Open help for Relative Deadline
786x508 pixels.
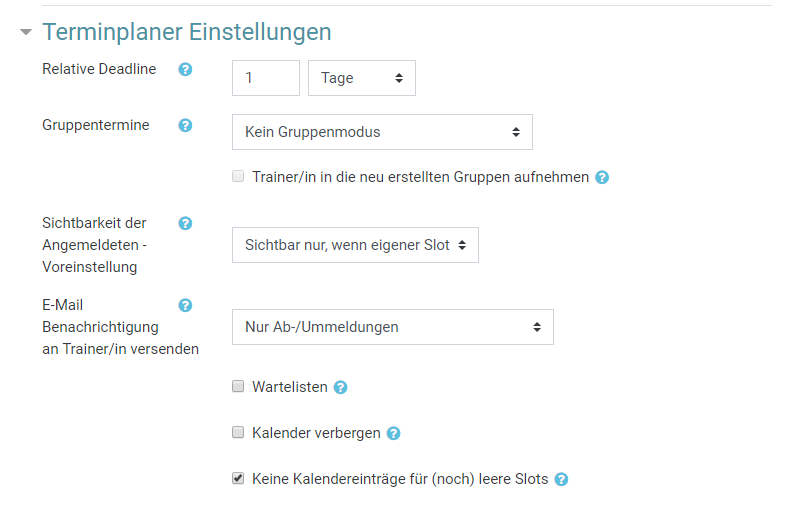pos(185,69)
